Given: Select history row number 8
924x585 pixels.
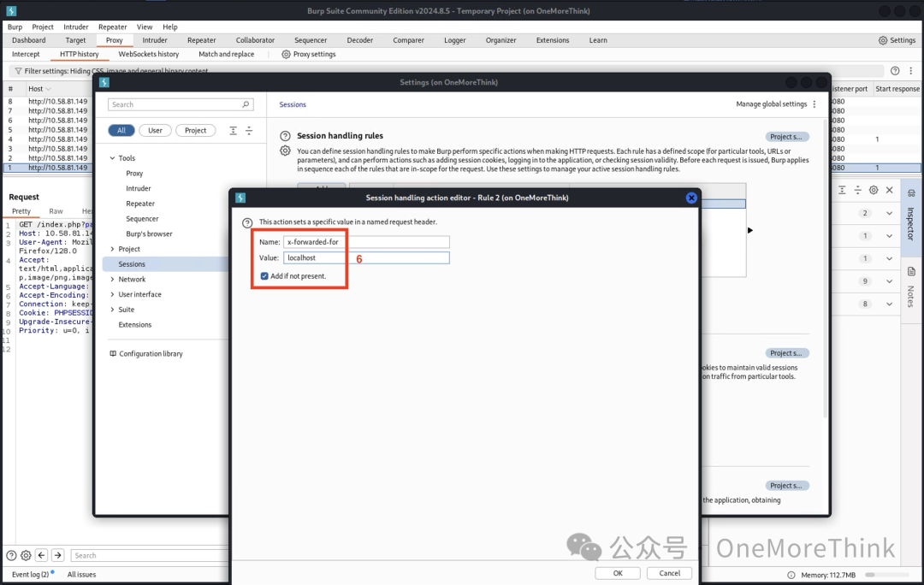Looking at the screenshot, I should 47,101.
